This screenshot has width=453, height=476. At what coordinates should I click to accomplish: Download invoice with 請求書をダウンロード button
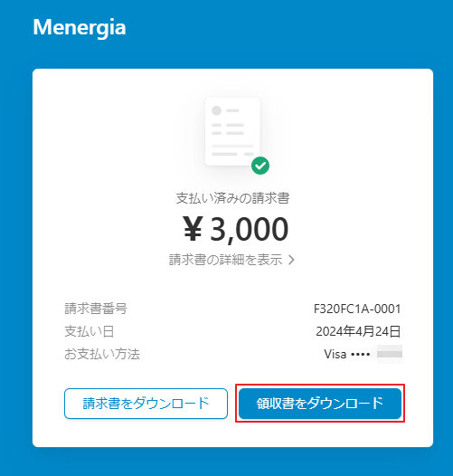click(x=146, y=404)
